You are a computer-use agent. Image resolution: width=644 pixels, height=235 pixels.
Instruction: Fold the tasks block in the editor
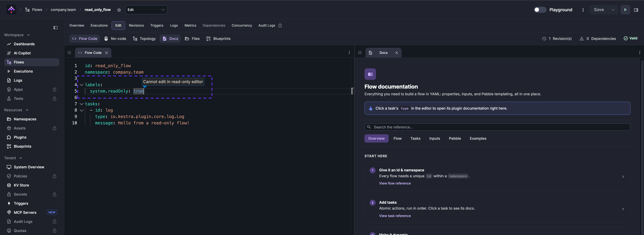[x=82, y=104]
